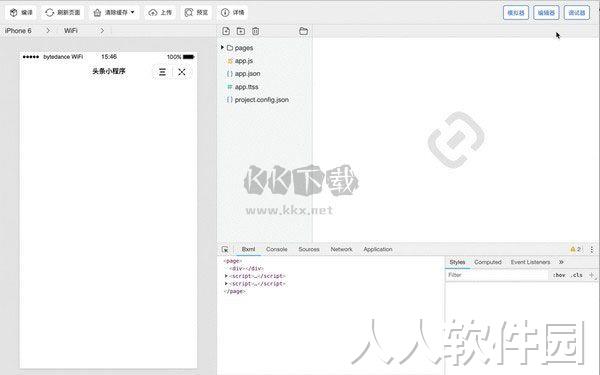Viewport: 600px width, 375px height.
Task: Expand the pages folder
Action: 222,47
